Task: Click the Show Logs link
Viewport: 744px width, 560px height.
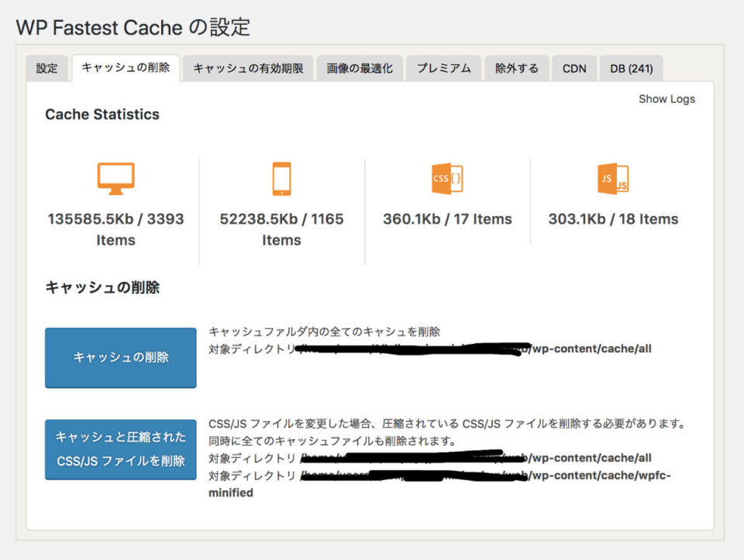Action: [x=666, y=99]
